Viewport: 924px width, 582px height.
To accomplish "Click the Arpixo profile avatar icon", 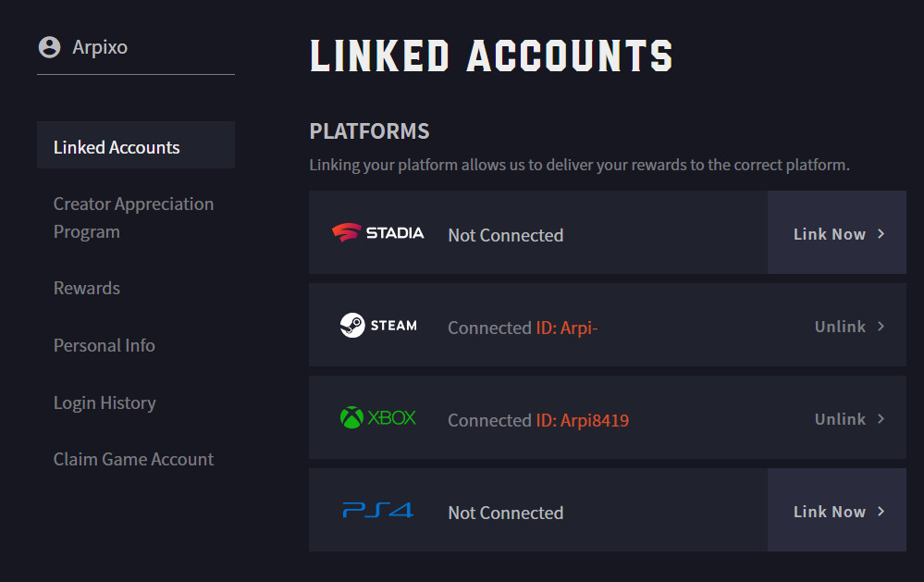I will (49, 47).
